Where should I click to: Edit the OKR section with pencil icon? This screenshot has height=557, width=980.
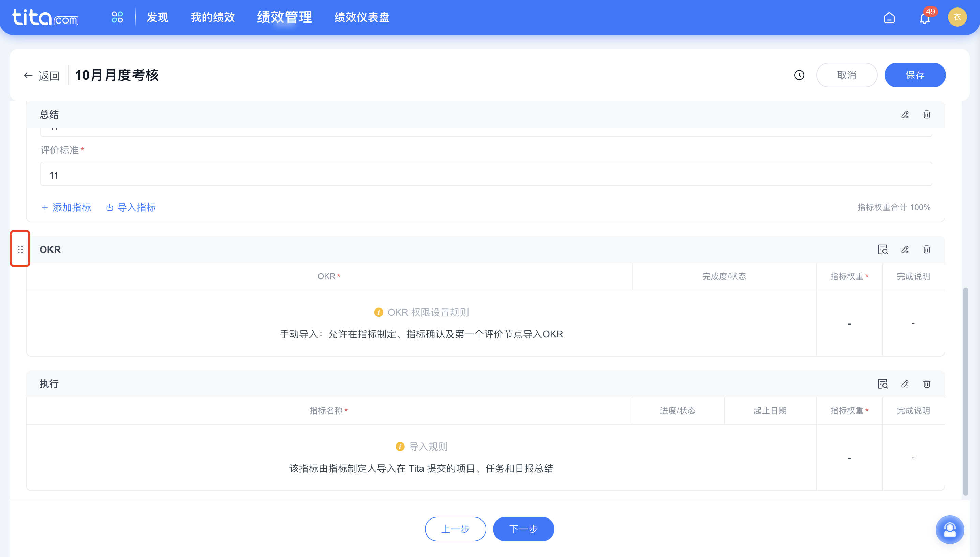(905, 250)
